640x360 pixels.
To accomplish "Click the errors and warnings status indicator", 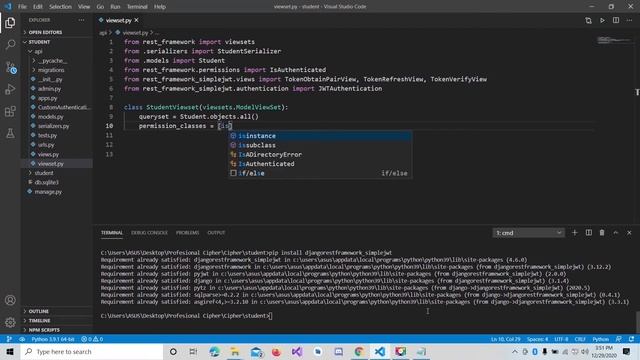I will 92,339.
